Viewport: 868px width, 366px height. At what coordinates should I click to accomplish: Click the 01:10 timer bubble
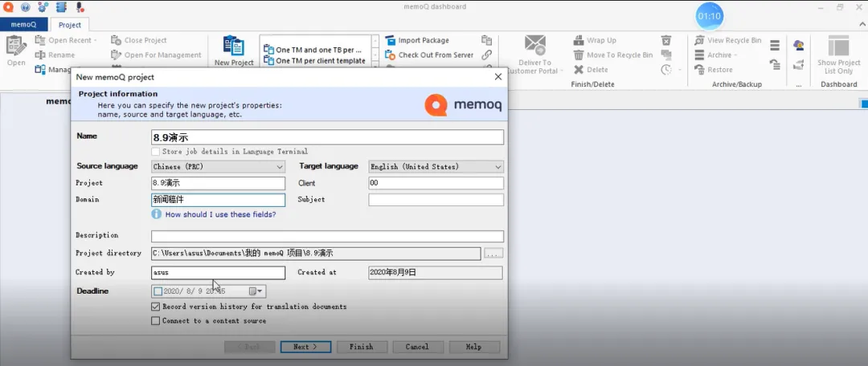(x=709, y=17)
